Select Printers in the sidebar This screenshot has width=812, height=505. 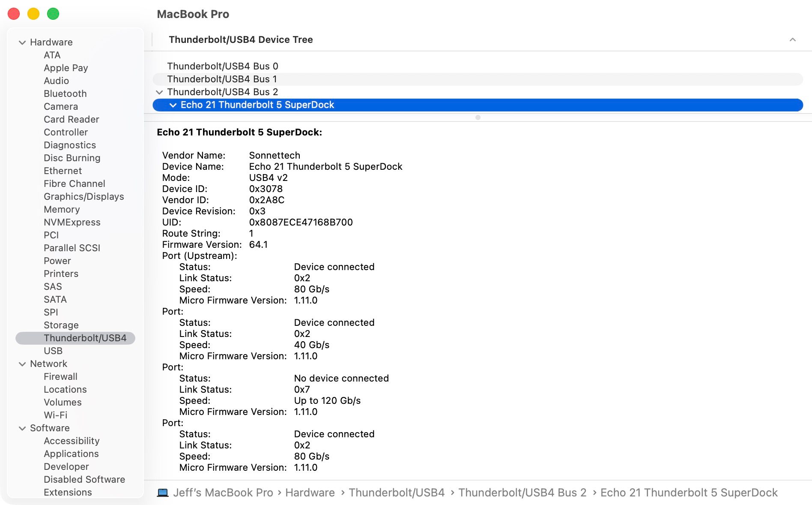(61, 274)
